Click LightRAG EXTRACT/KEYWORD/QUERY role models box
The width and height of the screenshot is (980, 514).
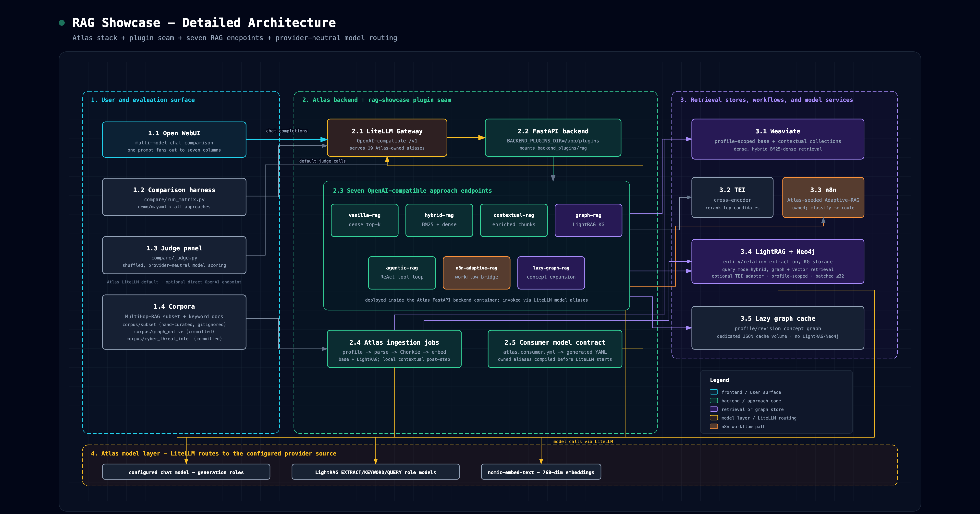[x=376, y=472]
